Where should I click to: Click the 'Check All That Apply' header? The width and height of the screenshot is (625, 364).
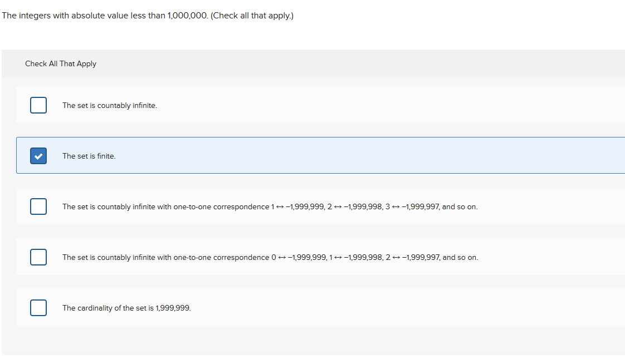pos(61,63)
